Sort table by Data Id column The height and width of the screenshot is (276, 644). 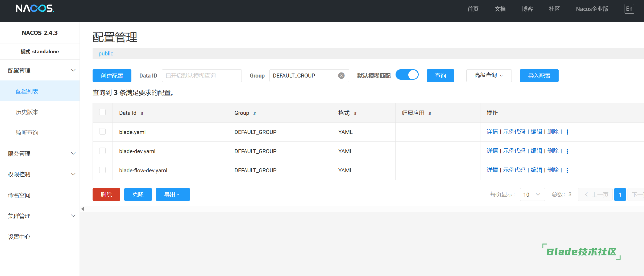pyautogui.click(x=142, y=113)
